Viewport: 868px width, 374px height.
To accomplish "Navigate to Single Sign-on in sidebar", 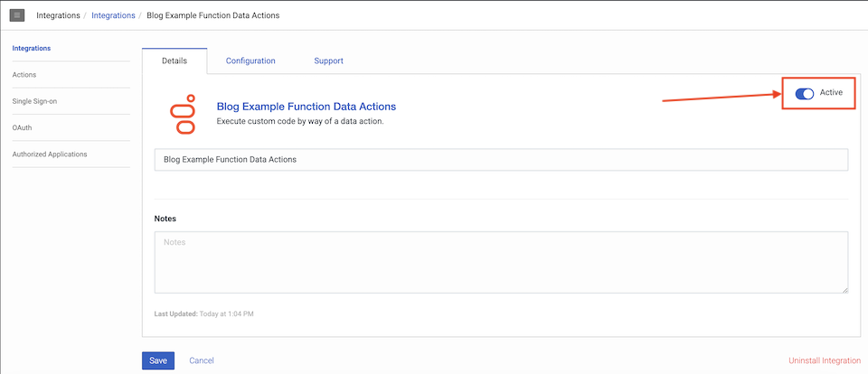I will point(35,101).
